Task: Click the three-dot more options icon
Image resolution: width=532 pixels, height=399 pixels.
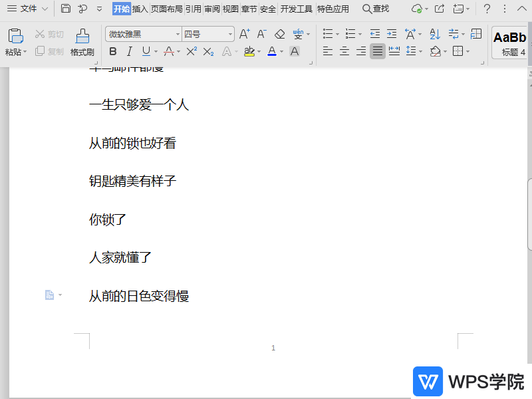Action: click(x=505, y=9)
